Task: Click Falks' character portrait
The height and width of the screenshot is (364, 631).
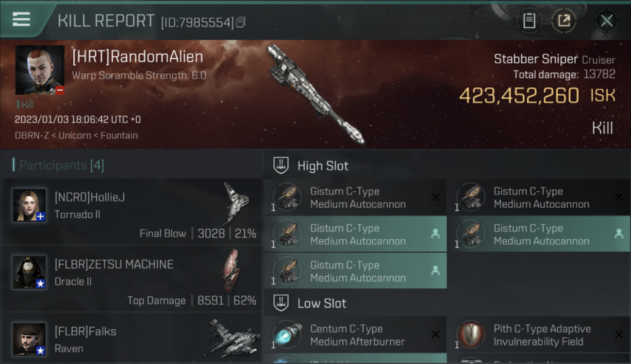Action: 29,339
